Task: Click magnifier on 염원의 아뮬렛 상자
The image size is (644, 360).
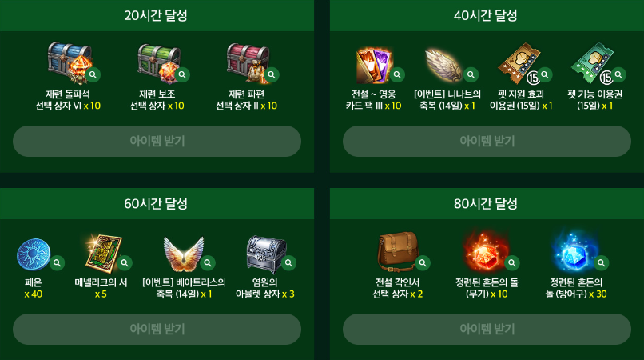Action: tap(288, 263)
